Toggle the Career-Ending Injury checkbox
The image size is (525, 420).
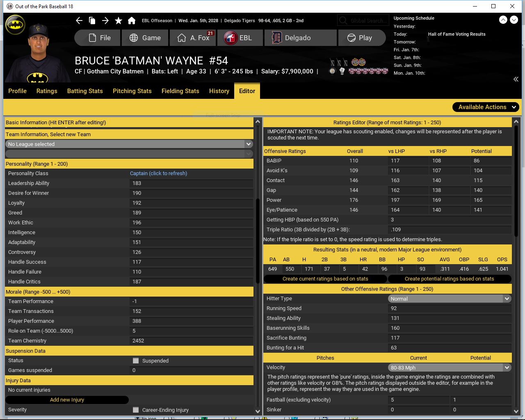coord(136,410)
